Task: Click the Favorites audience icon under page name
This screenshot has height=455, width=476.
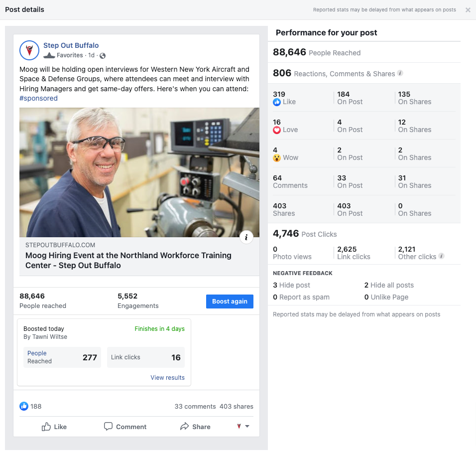Action: point(49,55)
